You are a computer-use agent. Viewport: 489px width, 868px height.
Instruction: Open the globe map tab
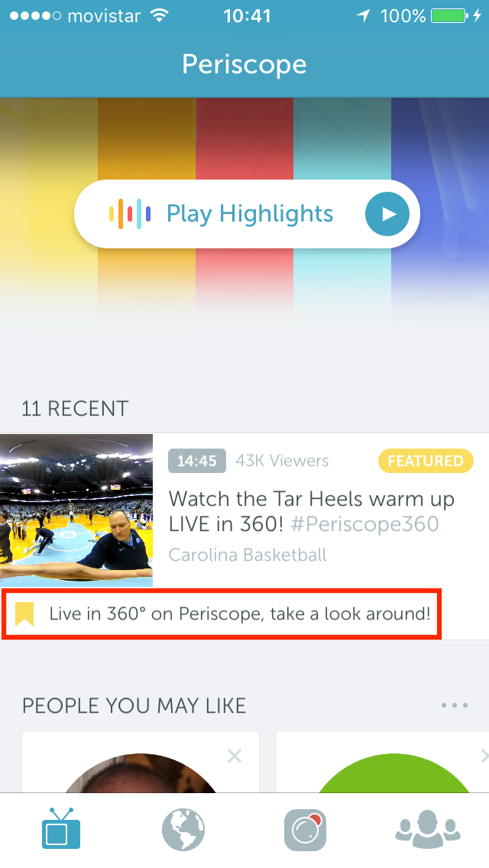coord(183,830)
